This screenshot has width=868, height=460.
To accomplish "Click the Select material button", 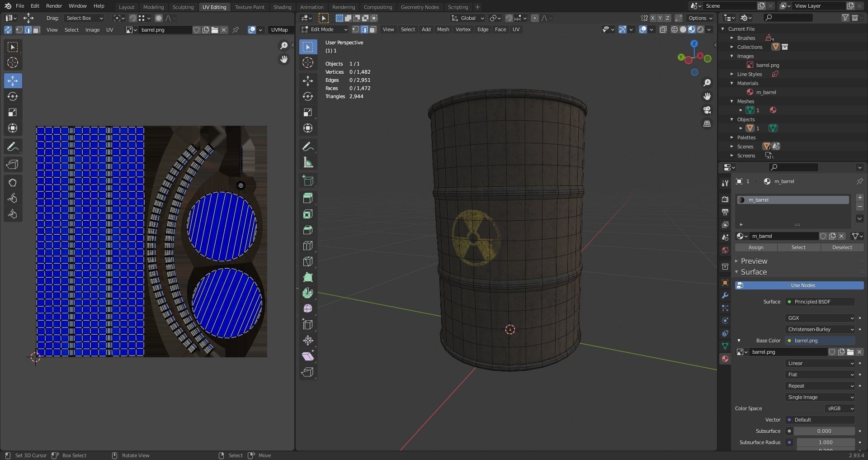I will click(798, 247).
